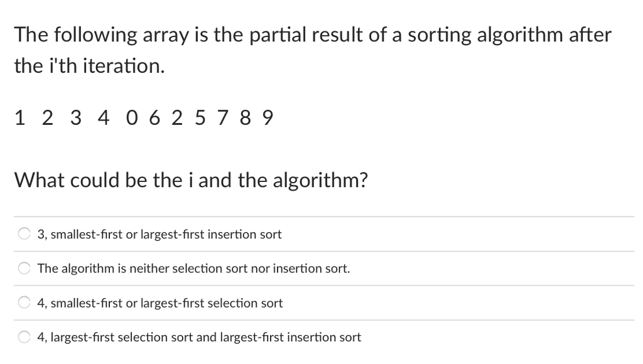Pick radio for largest-first selection and insertion sort
This screenshot has width=643, height=364.
24,337
